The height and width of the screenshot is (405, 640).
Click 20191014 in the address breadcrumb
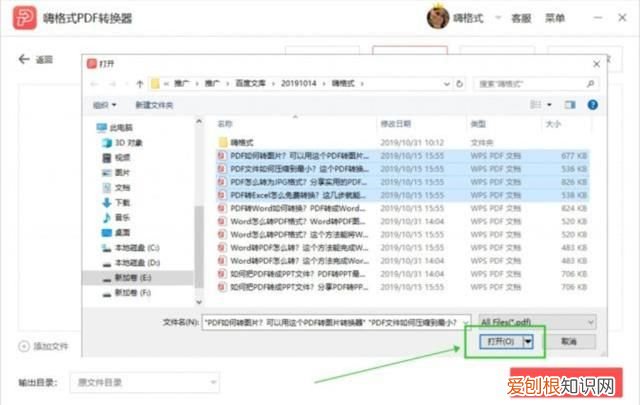coord(298,84)
